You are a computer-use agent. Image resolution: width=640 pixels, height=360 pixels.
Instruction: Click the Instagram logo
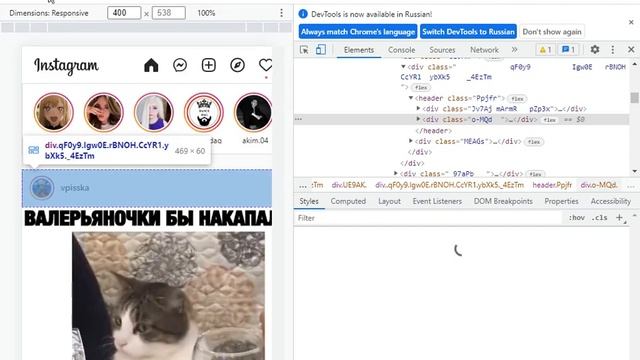[66, 66]
